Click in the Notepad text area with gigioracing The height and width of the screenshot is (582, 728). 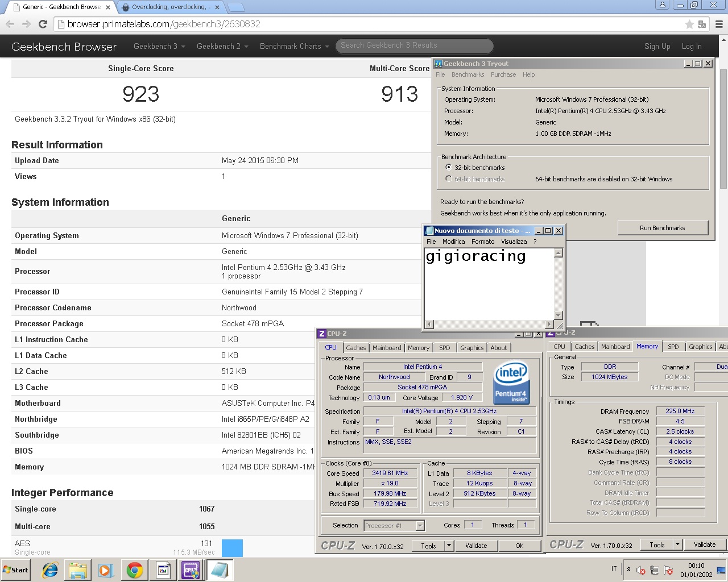pos(489,284)
